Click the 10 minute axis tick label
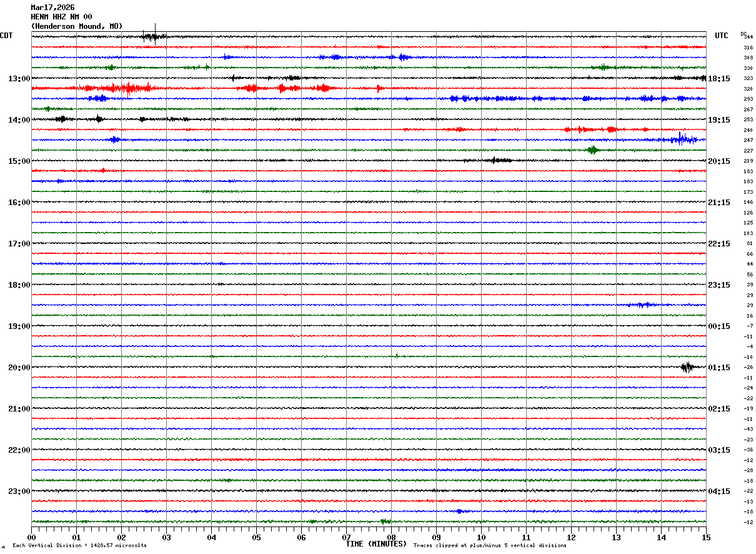Image resolution: width=756 pixels, height=554 pixels. tap(481, 536)
